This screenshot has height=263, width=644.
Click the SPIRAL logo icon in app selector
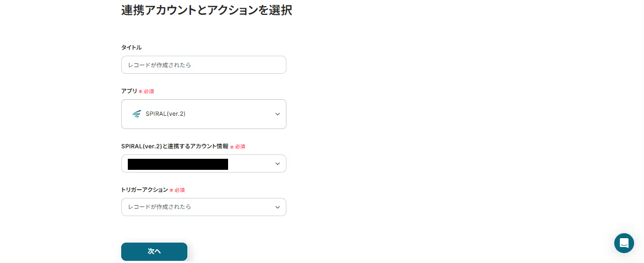[x=137, y=114]
